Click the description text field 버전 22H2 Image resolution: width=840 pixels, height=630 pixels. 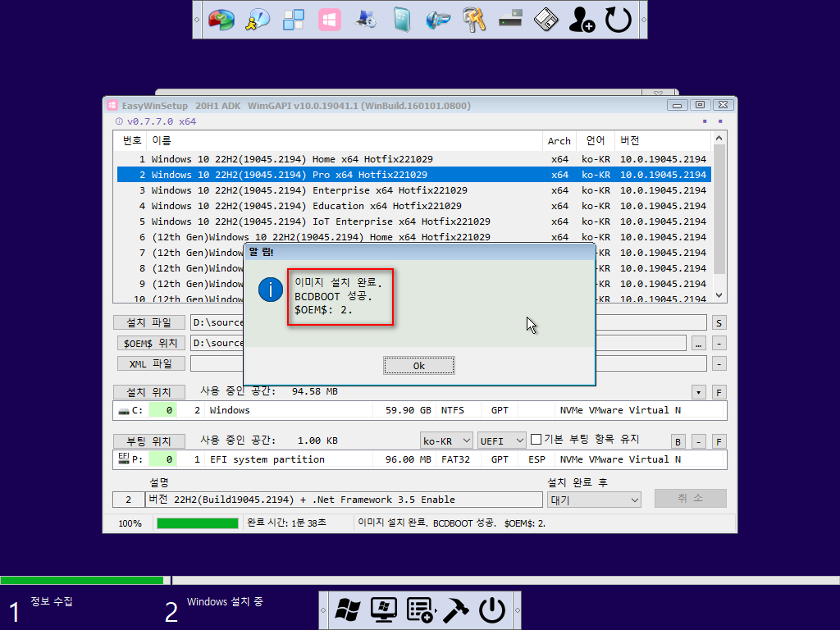[x=344, y=500]
